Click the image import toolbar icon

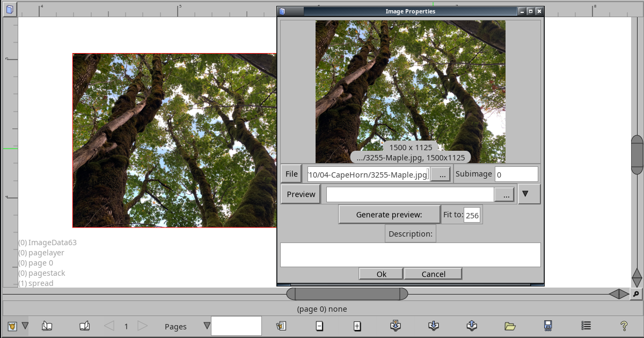point(281,326)
